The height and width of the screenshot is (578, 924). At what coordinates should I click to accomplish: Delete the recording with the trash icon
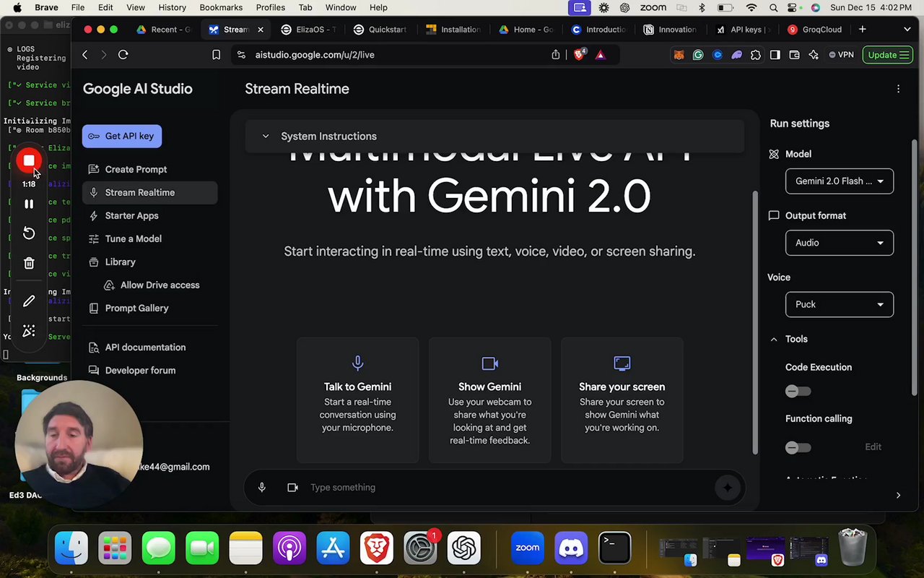[29, 263]
